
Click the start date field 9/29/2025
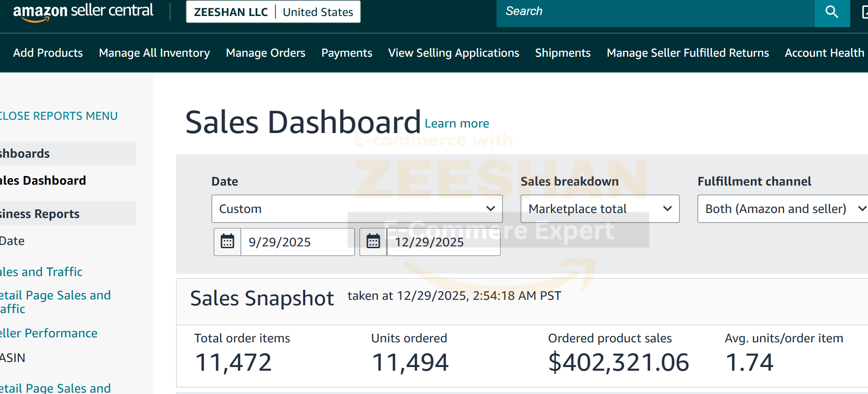click(x=297, y=242)
